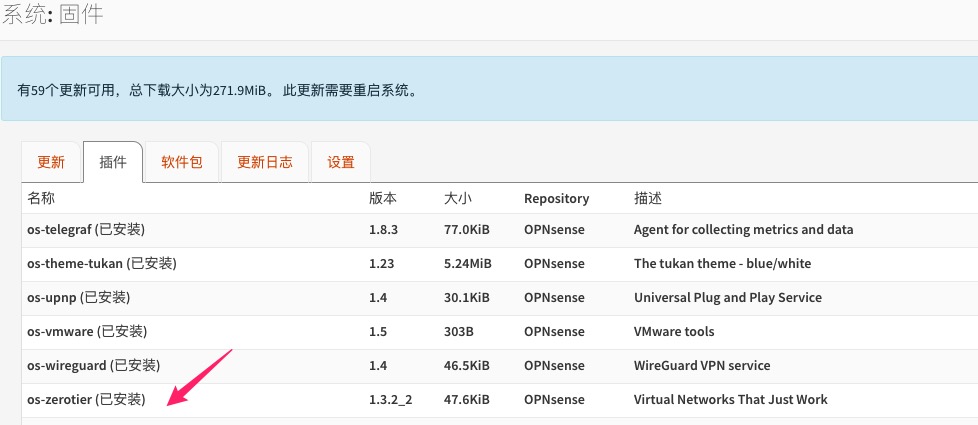
Task: Click the 描述 column header
Action: pyautogui.click(x=648, y=198)
